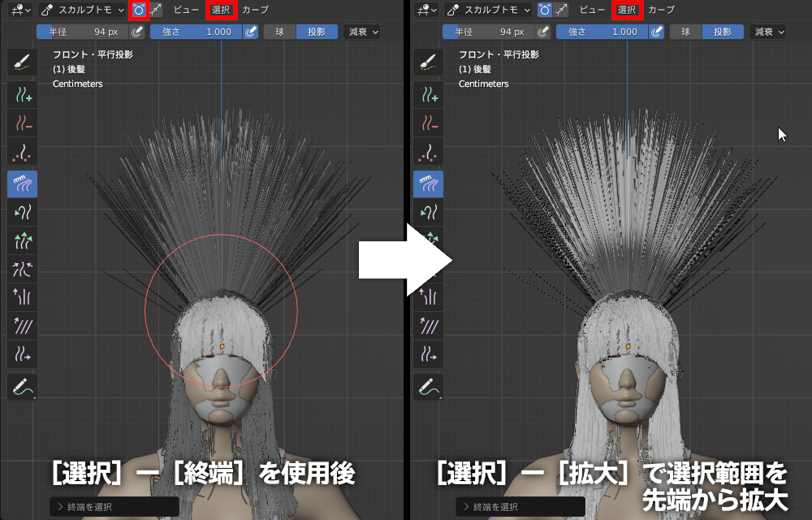Select the Comb brush tool
Image resolution: width=812 pixels, height=520 pixels.
click(x=22, y=184)
